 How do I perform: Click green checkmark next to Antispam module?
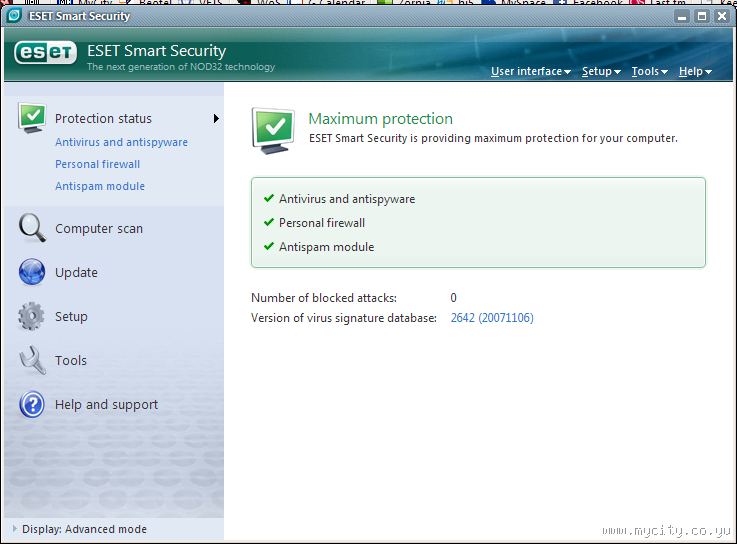click(x=269, y=246)
